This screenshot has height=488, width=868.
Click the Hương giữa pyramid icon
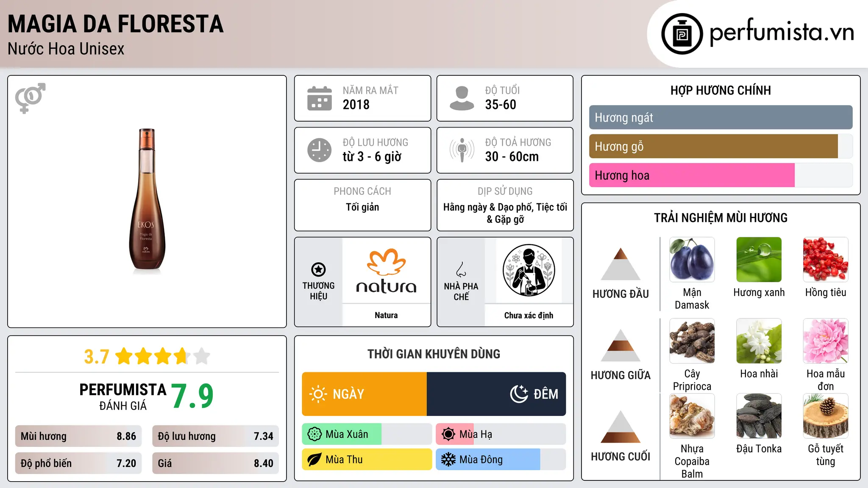tap(620, 345)
